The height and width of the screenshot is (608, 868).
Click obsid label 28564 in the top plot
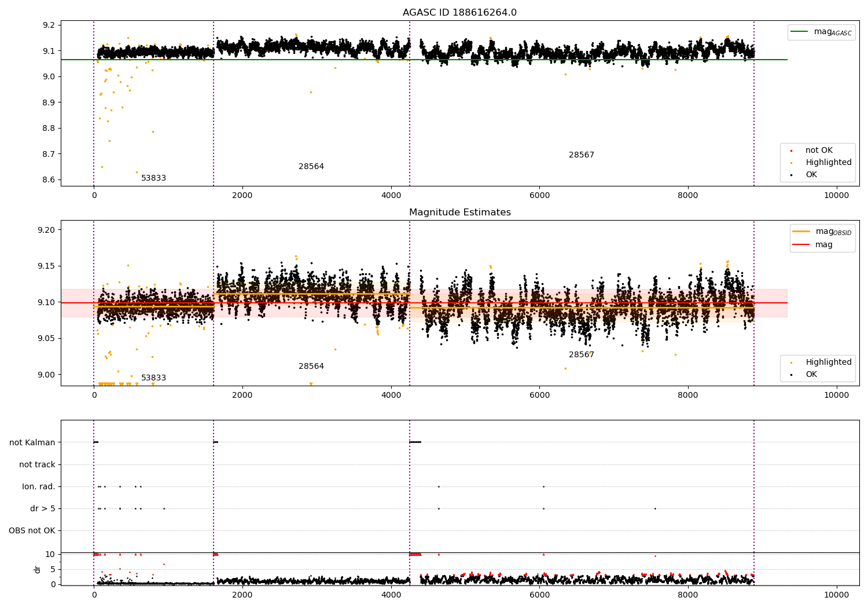pyautogui.click(x=311, y=167)
